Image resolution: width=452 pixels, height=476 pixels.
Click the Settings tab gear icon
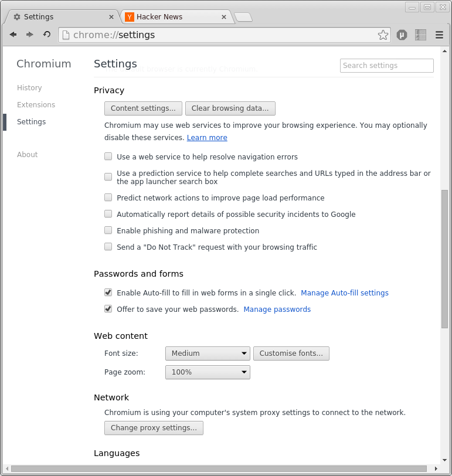17,16
